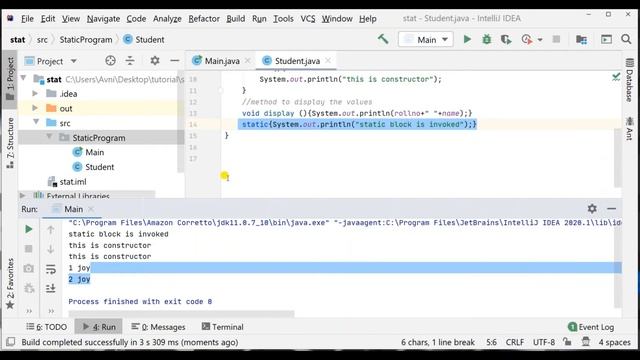Open the VCS menu

(x=308, y=18)
